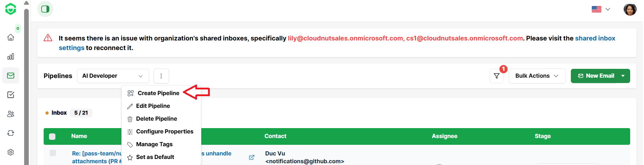Expand the language flag selector
Image resolution: width=644 pixels, height=165 pixels.
tap(601, 9)
